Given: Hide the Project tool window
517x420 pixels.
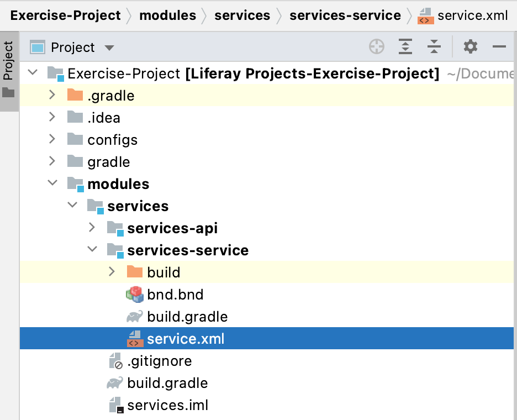Looking at the screenshot, I should pos(499,46).
